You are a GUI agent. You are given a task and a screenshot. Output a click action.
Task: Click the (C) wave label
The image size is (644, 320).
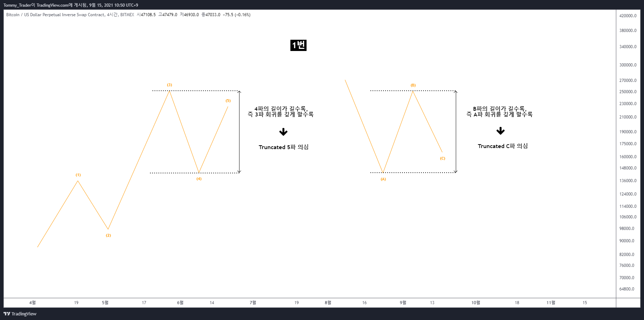[442, 158]
